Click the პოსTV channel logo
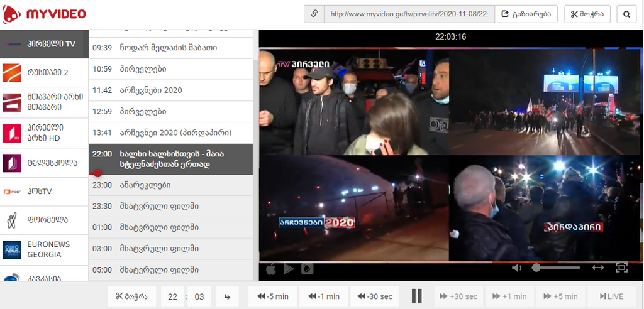644x309 pixels. coord(12,192)
